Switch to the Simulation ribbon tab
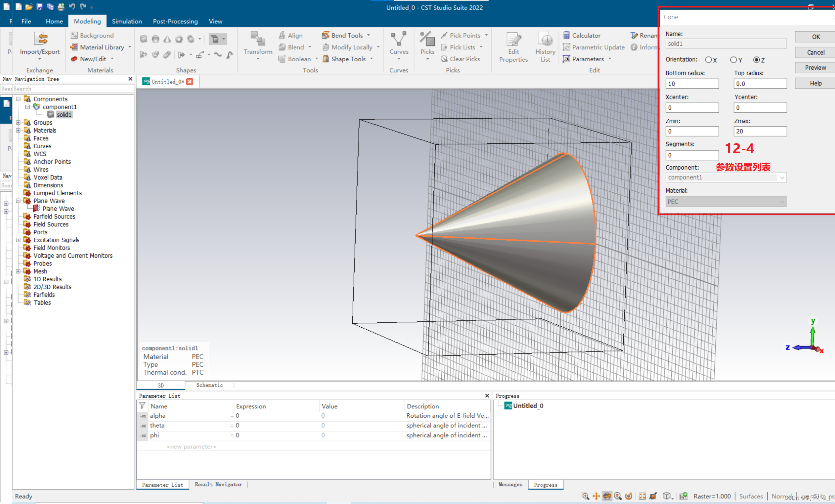The width and height of the screenshot is (835, 504). 127,21
